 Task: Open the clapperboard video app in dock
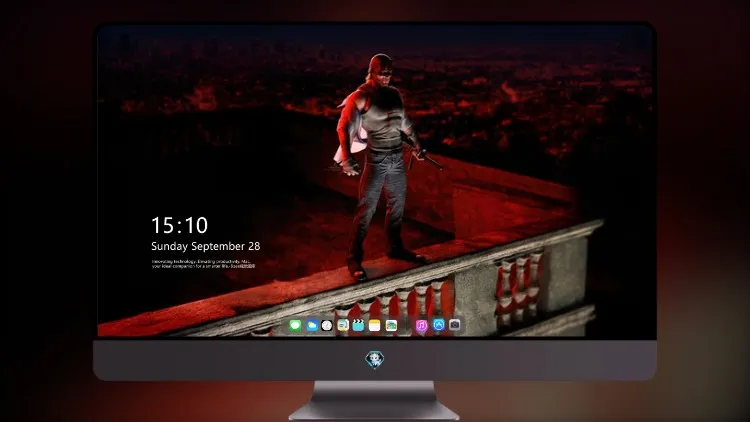click(358, 325)
